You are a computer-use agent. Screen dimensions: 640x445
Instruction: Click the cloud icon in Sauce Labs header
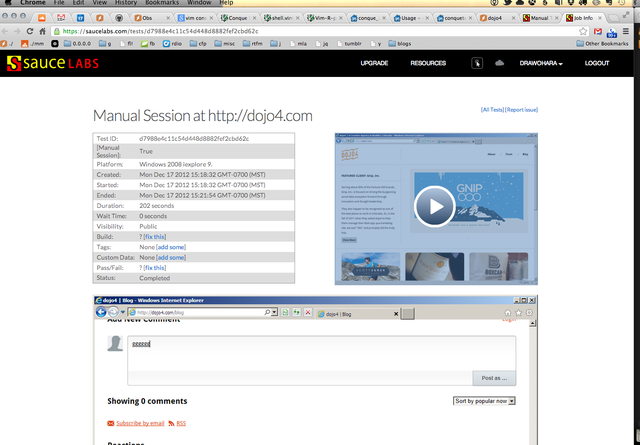click(499, 63)
